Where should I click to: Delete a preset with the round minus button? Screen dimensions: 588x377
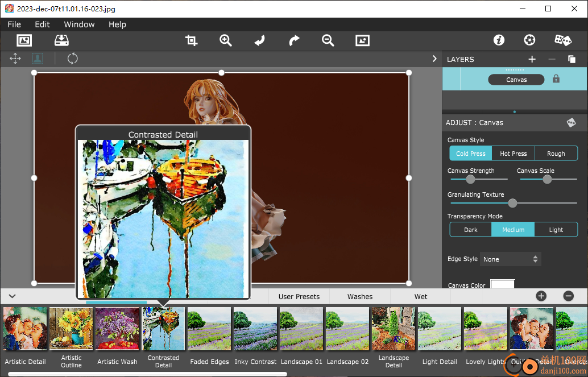coord(569,296)
